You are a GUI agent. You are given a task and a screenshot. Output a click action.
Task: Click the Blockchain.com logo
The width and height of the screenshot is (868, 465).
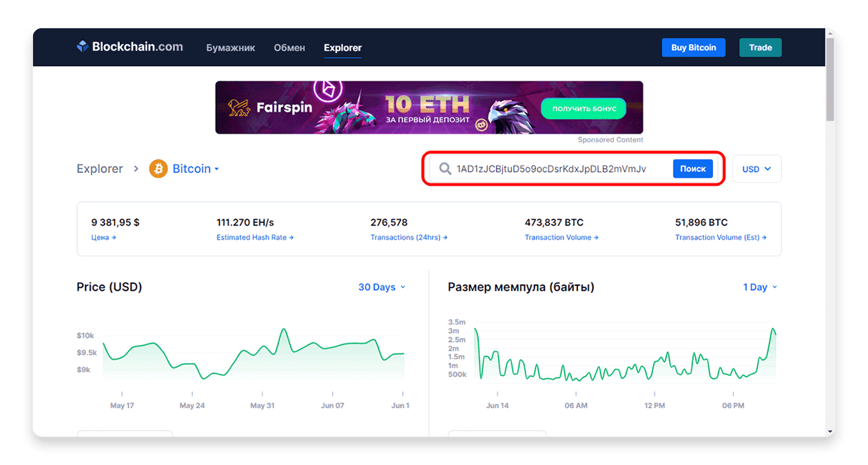click(x=130, y=47)
